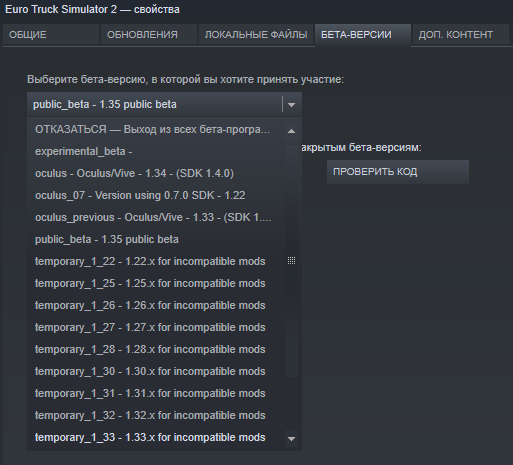Image resolution: width=513 pixels, height=465 pixels.
Task: Select the experimental_beta entry
Action: point(156,151)
